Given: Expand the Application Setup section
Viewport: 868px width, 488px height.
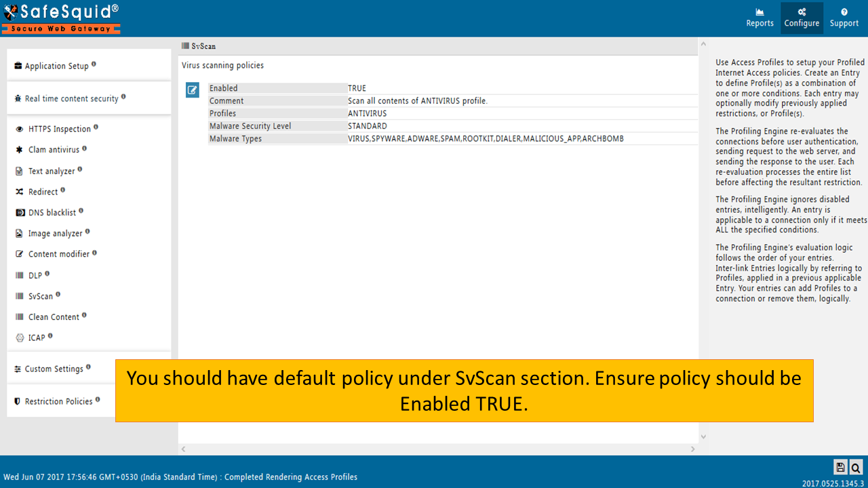Looking at the screenshot, I should click(56, 66).
